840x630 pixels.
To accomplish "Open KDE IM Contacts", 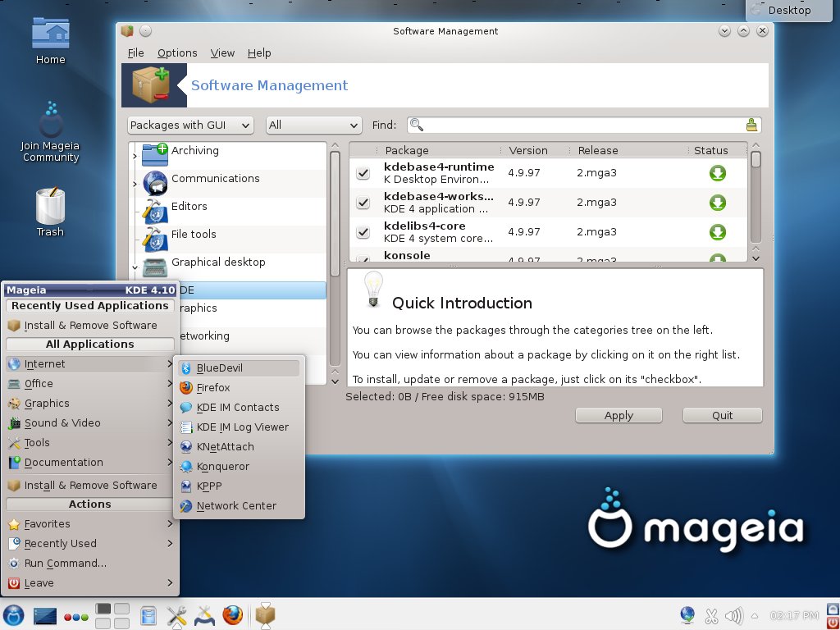I will coord(239,408).
